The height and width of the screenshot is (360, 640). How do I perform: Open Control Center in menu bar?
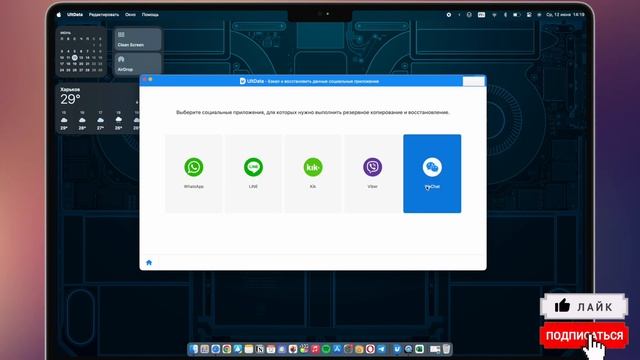coord(529,15)
